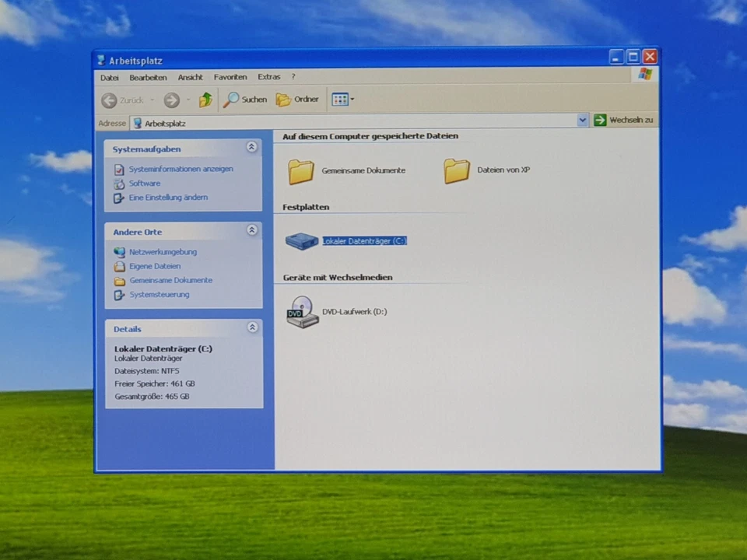The image size is (747, 560).
Task: Open the views dropdown in toolbar
Action: pyautogui.click(x=342, y=100)
